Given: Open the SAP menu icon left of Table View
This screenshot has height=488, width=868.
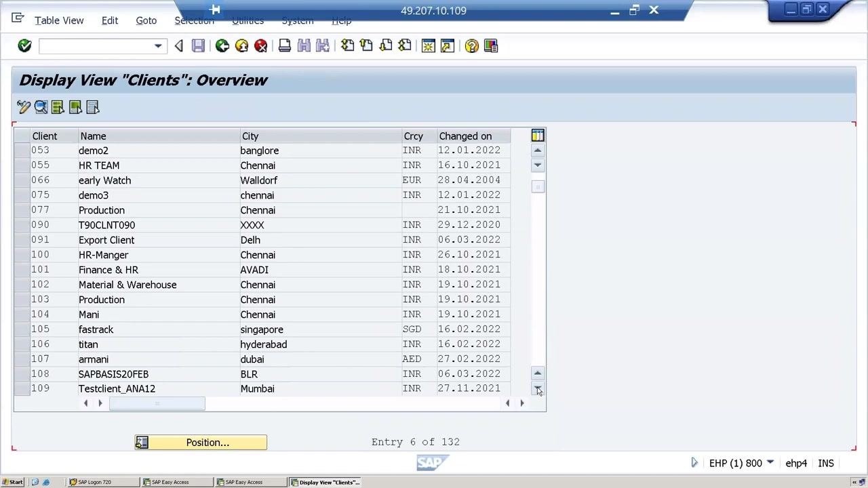Looking at the screenshot, I should pyautogui.click(x=18, y=18).
